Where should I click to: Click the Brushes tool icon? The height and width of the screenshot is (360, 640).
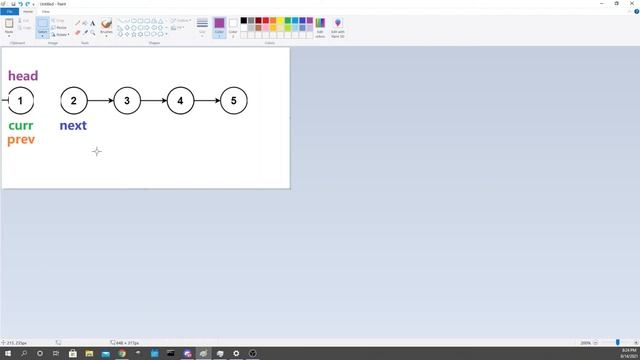[107, 24]
